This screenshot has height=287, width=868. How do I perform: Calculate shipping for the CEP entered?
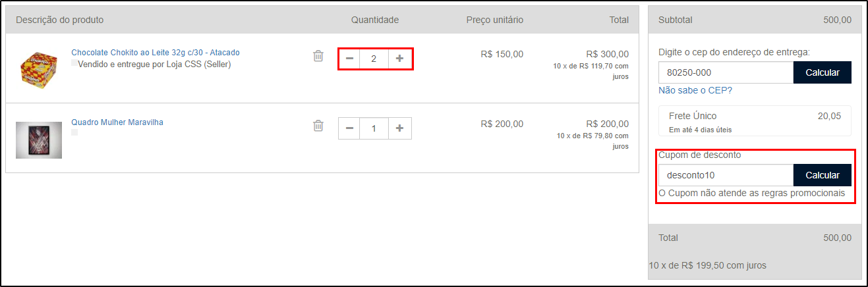pyautogui.click(x=822, y=72)
